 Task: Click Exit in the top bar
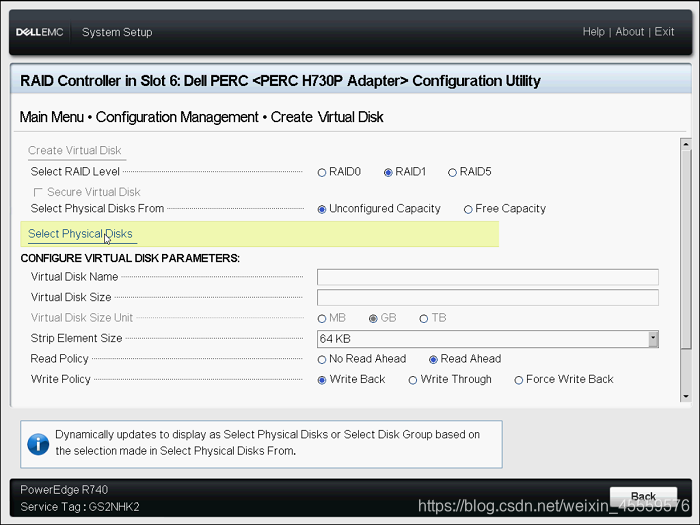tap(664, 32)
